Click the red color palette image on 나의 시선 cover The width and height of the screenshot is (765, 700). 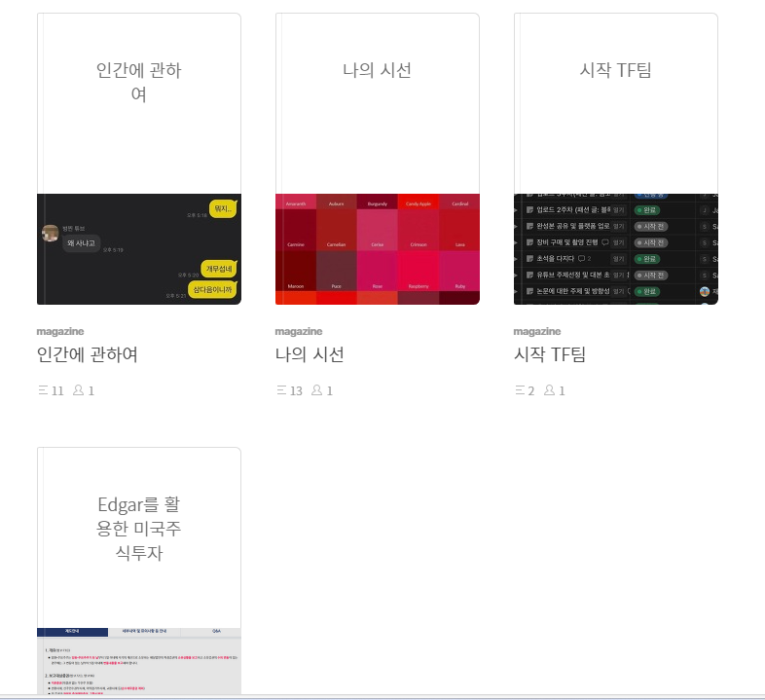pyautogui.click(x=377, y=249)
